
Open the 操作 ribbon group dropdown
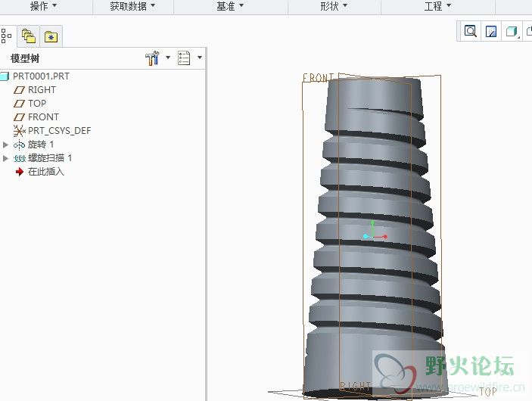[43, 6]
